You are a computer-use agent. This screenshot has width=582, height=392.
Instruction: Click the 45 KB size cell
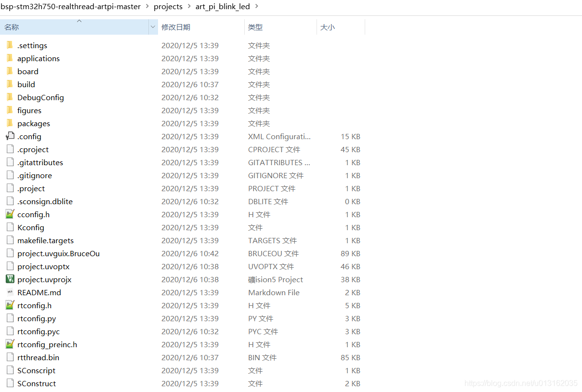350,149
